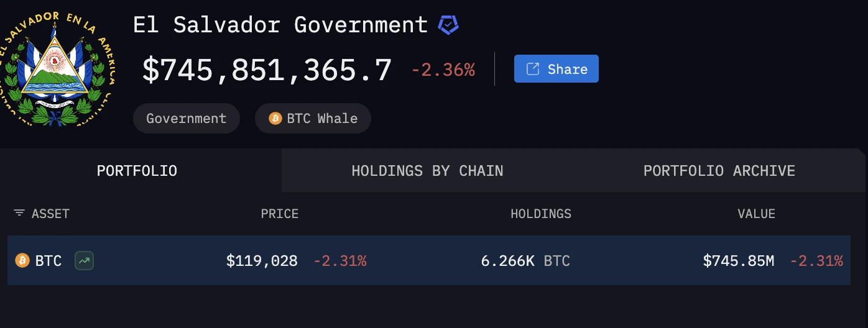
Task: Click the verified badge beside El Salvador Government
Action: (448, 25)
